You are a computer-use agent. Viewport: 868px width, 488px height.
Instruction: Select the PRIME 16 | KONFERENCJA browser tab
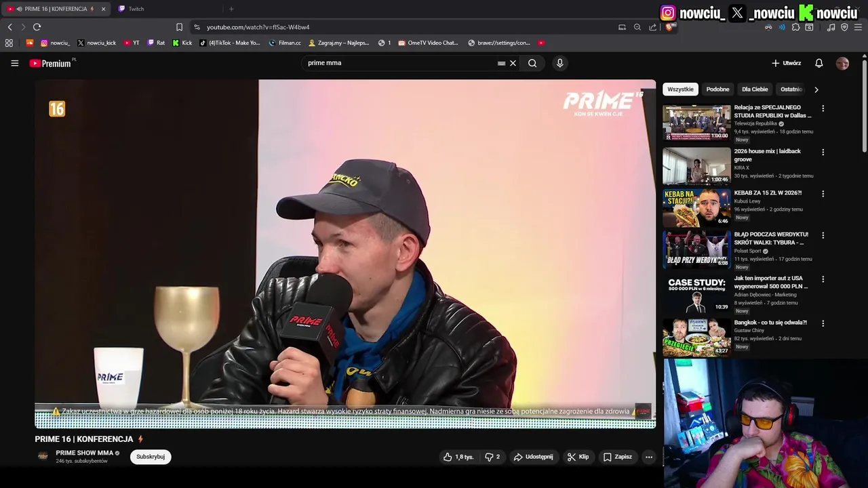coord(56,9)
